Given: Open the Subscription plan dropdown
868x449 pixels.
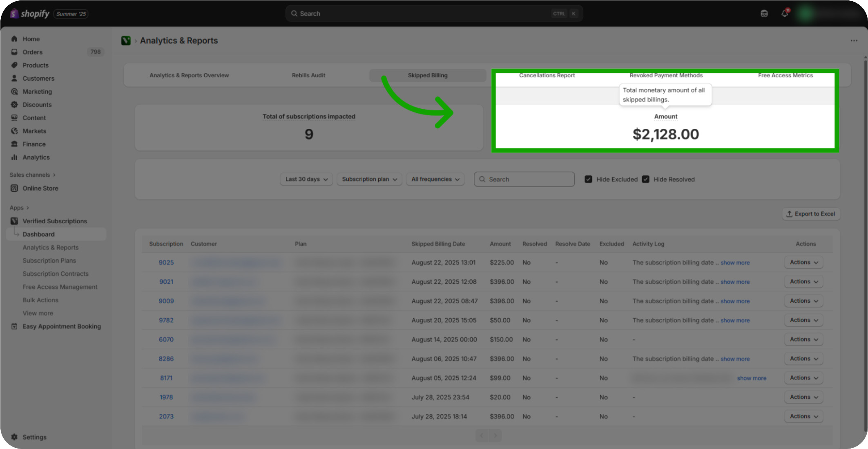Looking at the screenshot, I should (x=369, y=179).
